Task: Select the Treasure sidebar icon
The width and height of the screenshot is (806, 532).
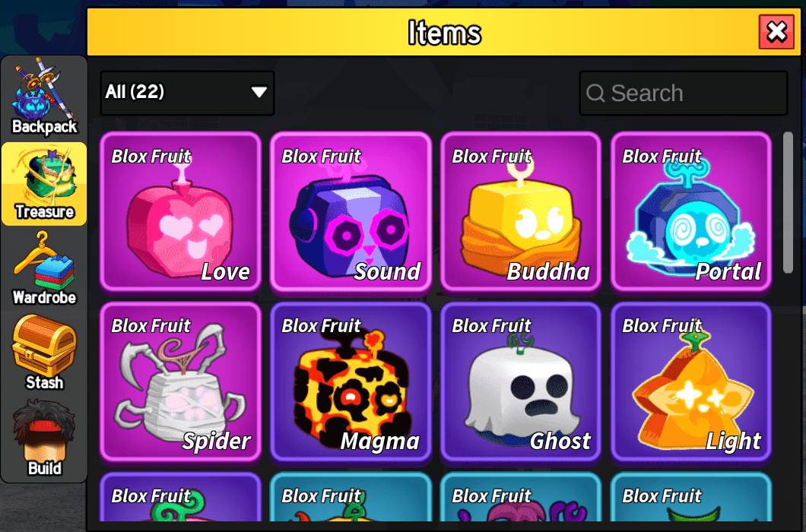Action: click(44, 184)
